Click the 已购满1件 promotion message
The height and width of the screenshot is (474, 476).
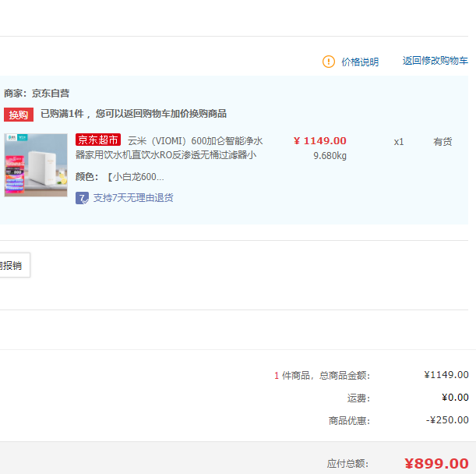[x=133, y=114]
